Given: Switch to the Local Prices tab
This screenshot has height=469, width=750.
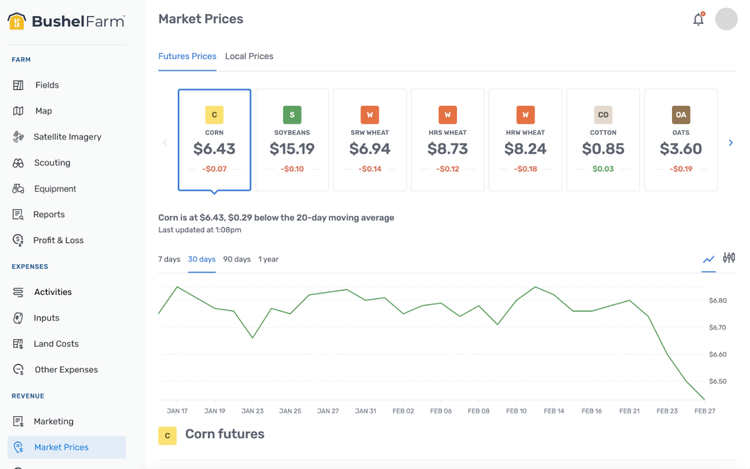Looking at the screenshot, I should [249, 56].
